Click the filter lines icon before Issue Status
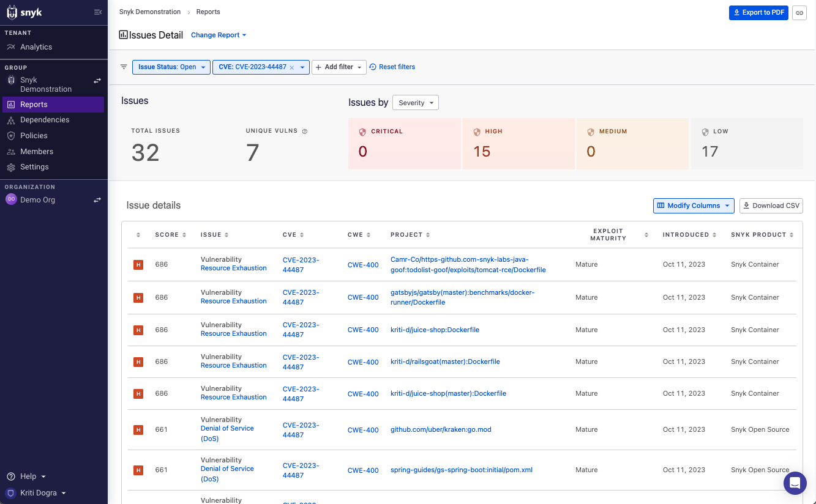Screen dimensions: 816x504 [124, 67]
